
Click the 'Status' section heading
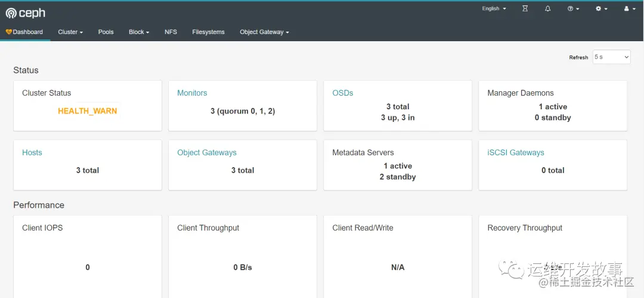point(26,70)
